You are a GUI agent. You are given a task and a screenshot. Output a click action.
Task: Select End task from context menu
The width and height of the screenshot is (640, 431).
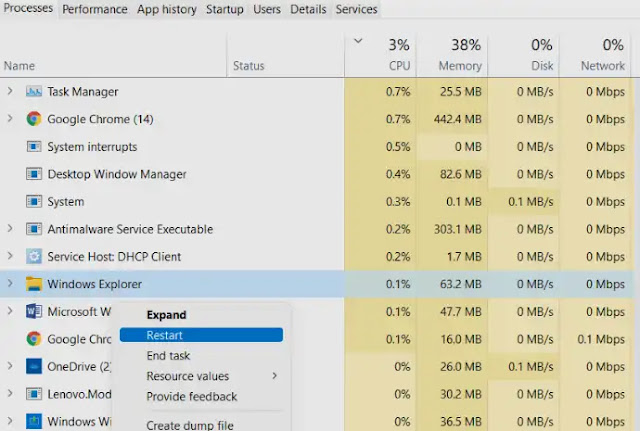[201, 355]
